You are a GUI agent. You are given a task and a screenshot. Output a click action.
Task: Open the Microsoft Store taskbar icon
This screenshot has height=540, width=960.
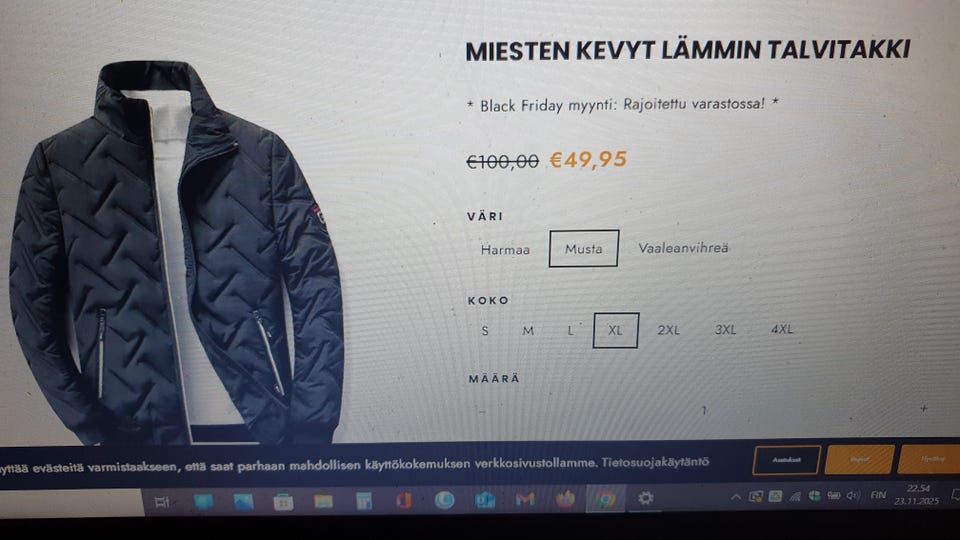click(283, 502)
